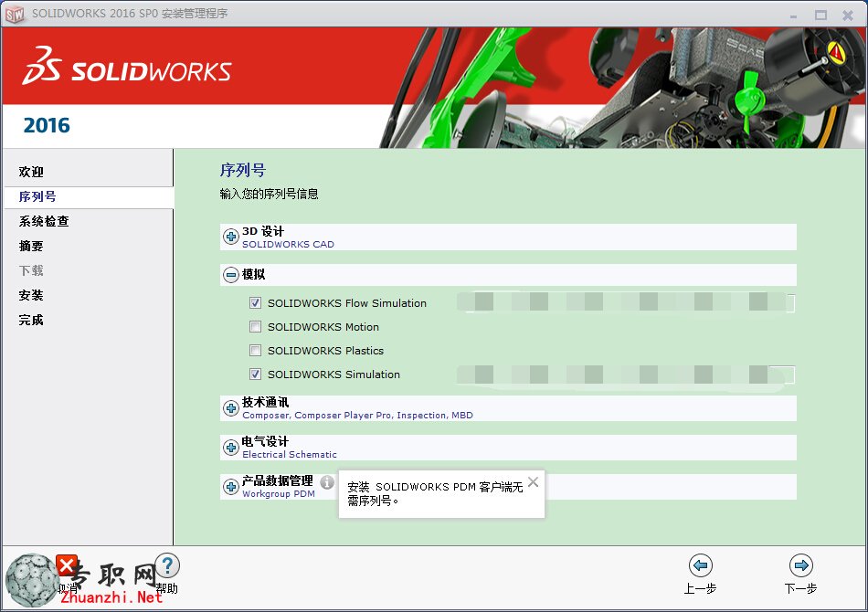868x612 pixels.
Task: Click the SOLIDWORKS logo in the banner
Action: point(127,66)
